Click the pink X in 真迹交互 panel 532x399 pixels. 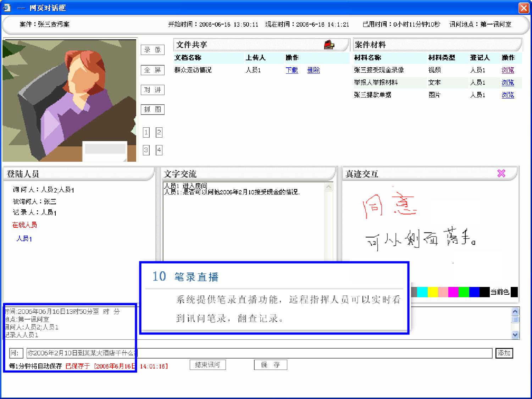coord(501,173)
